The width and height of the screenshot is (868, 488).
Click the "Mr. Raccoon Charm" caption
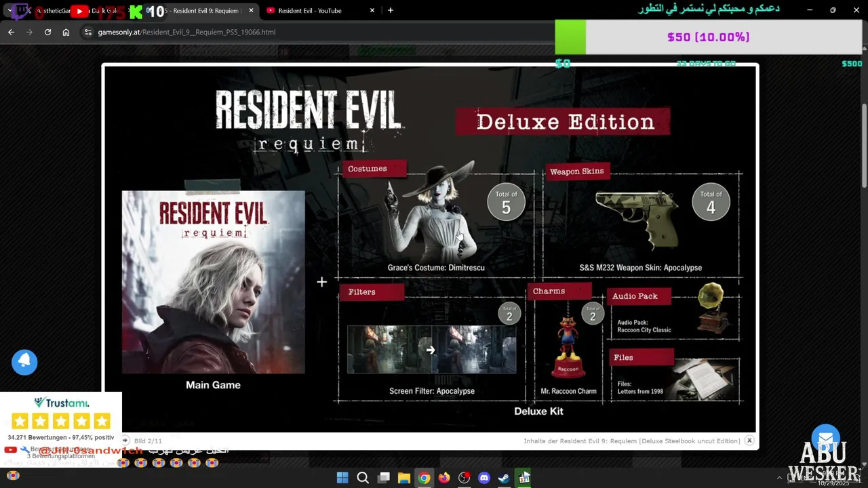click(568, 391)
